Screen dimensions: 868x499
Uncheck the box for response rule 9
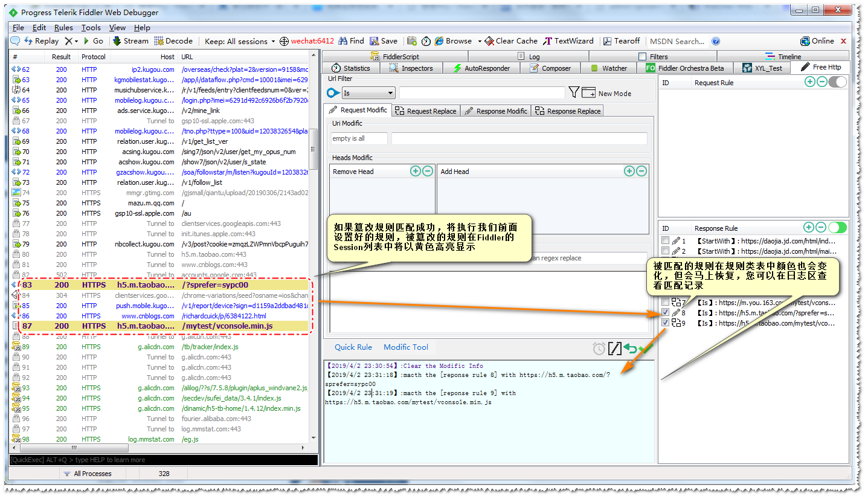[665, 323]
